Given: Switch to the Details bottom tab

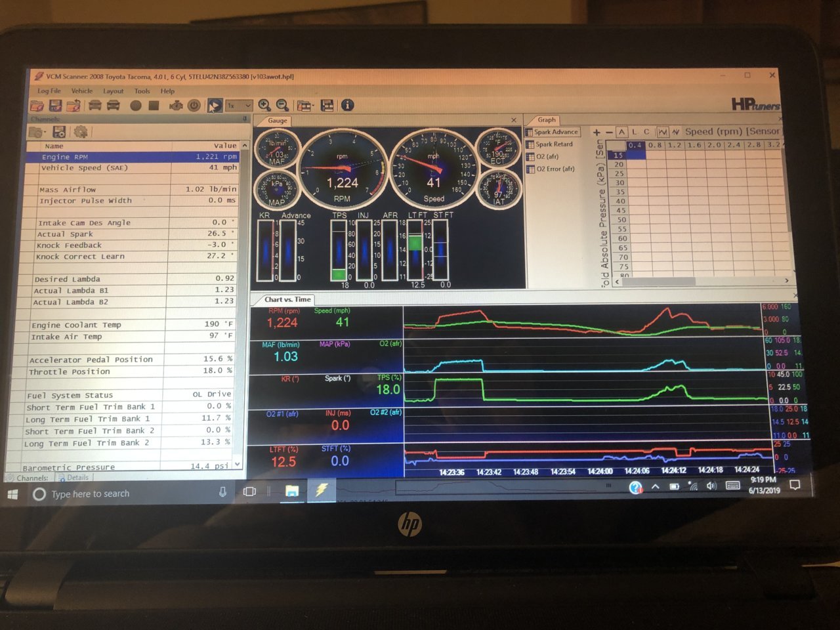Looking at the screenshot, I should click(x=73, y=478).
